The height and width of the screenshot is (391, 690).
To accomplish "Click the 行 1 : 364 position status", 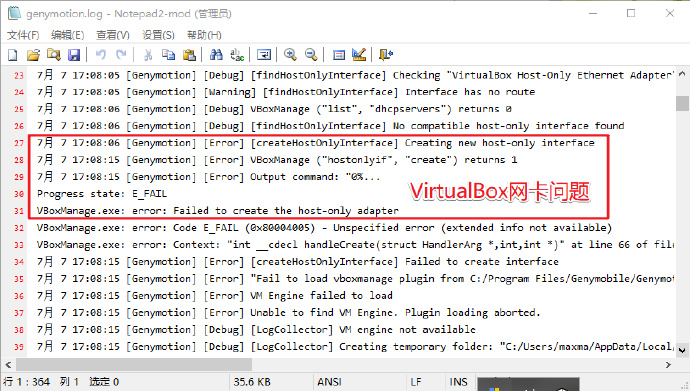I will pos(26,382).
